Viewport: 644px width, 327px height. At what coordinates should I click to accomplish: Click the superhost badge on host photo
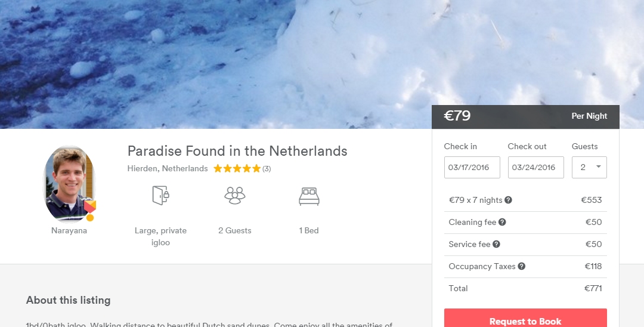pos(89,208)
